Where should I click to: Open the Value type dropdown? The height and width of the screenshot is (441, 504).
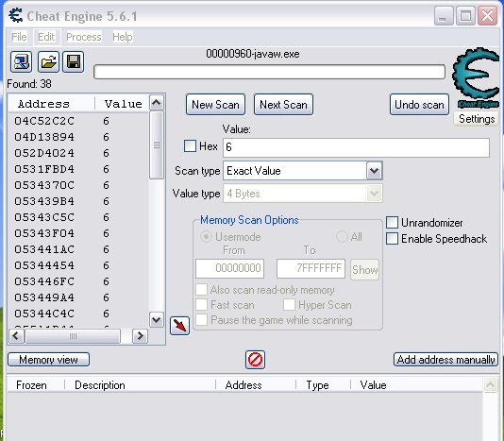(374, 194)
